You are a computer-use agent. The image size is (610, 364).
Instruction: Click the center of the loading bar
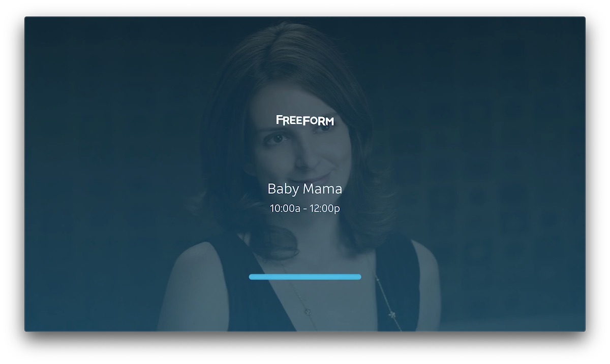(305, 277)
